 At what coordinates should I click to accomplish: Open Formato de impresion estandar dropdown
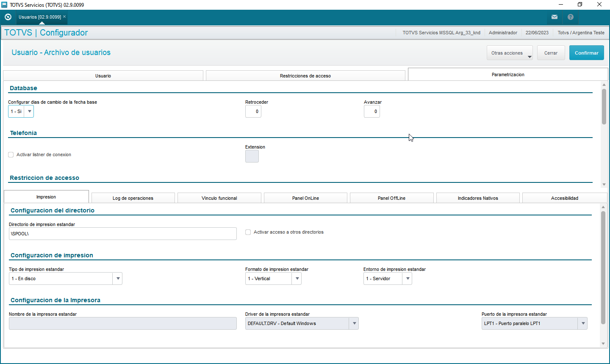pyautogui.click(x=297, y=279)
